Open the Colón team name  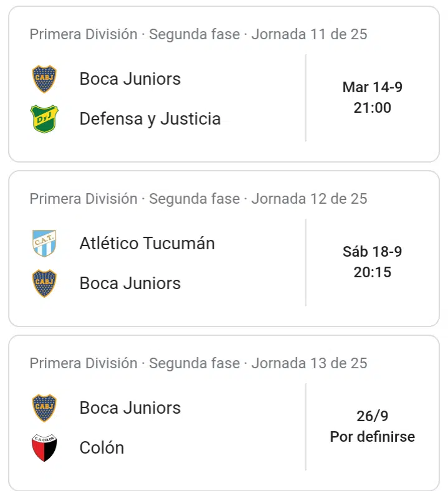[102, 448]
